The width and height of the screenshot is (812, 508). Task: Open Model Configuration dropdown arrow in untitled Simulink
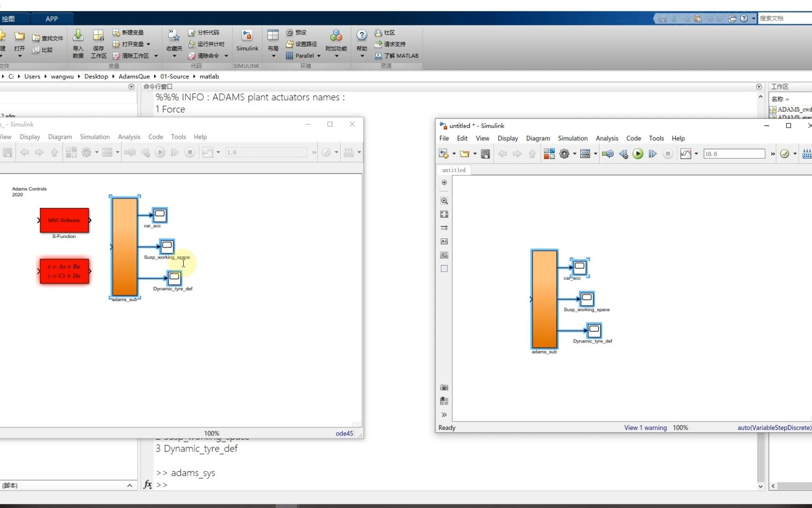tap(574, 154)
